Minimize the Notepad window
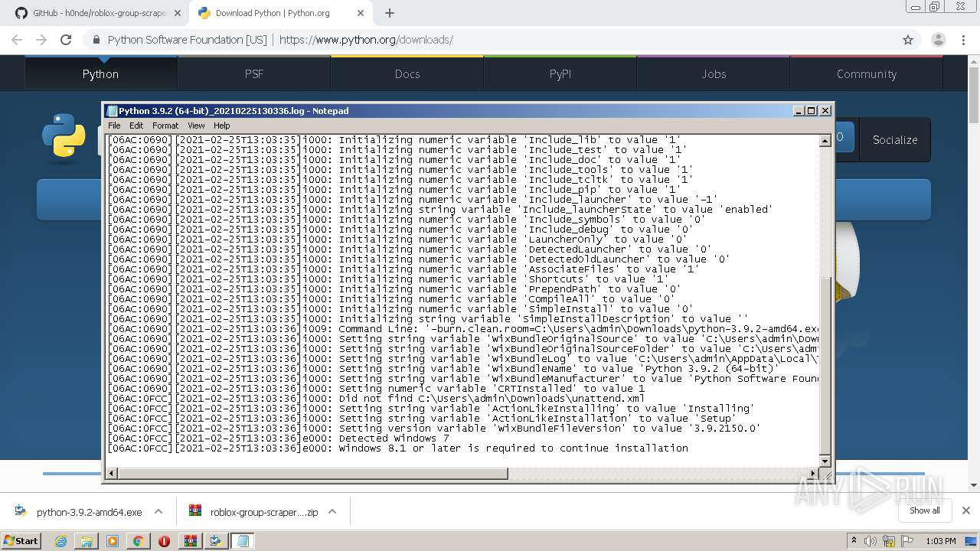The width and height of the screenshot is (980, 551). (799, 111)
